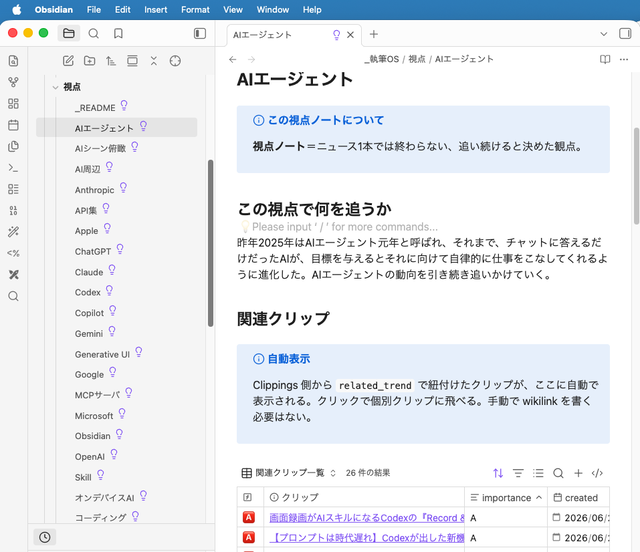Navigate forward with right arrow
640x552 pixels.
click(251, 60)
